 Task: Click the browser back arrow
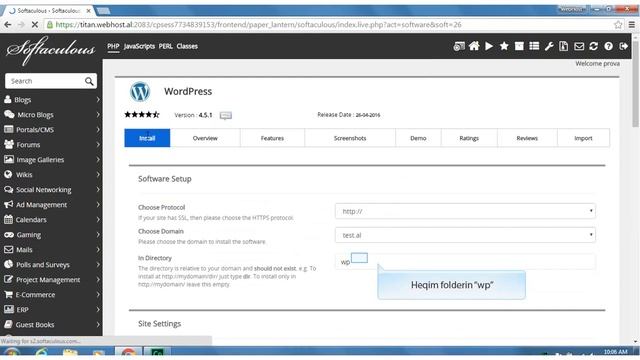click(x=8, y=25)
